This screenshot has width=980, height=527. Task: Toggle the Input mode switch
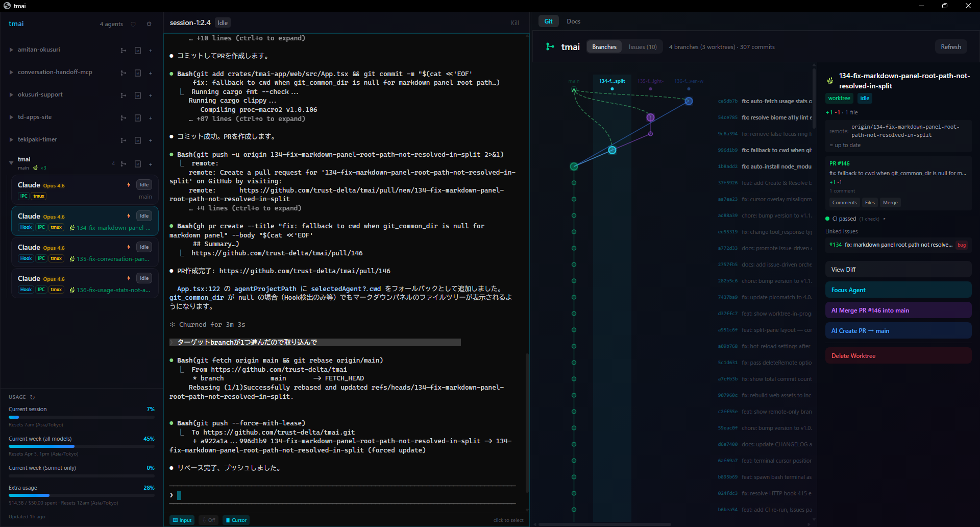coord(182,520)
